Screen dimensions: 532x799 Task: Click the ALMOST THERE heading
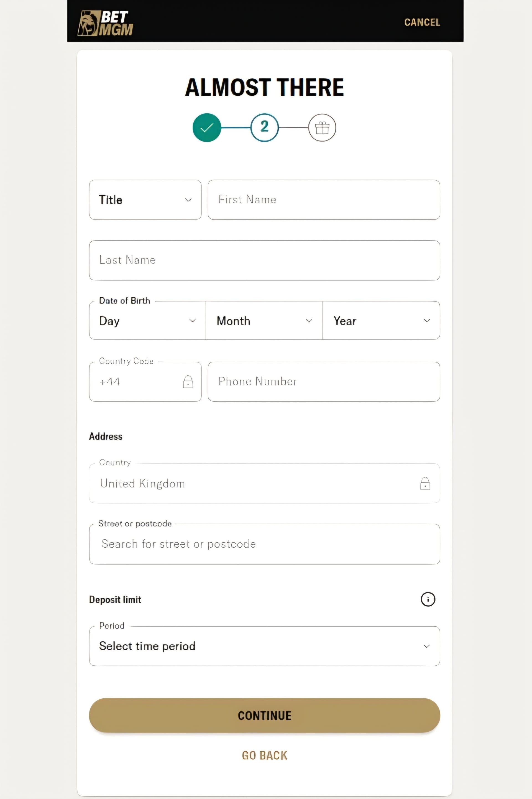[x=264, y=87]
